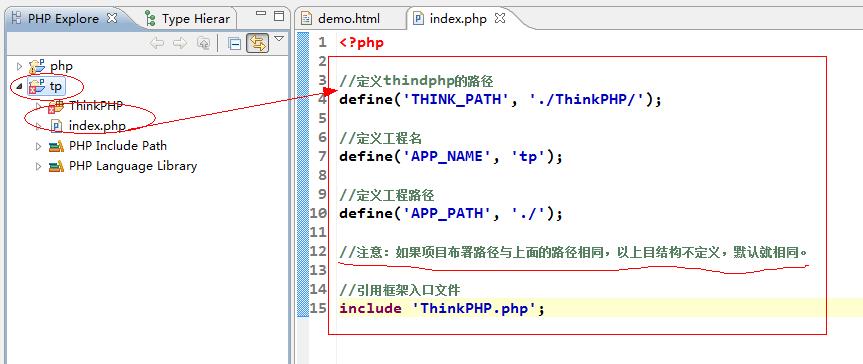
Task: Click the Forward navigation arrow in explorer toolbar
Action: pos(179,43)
